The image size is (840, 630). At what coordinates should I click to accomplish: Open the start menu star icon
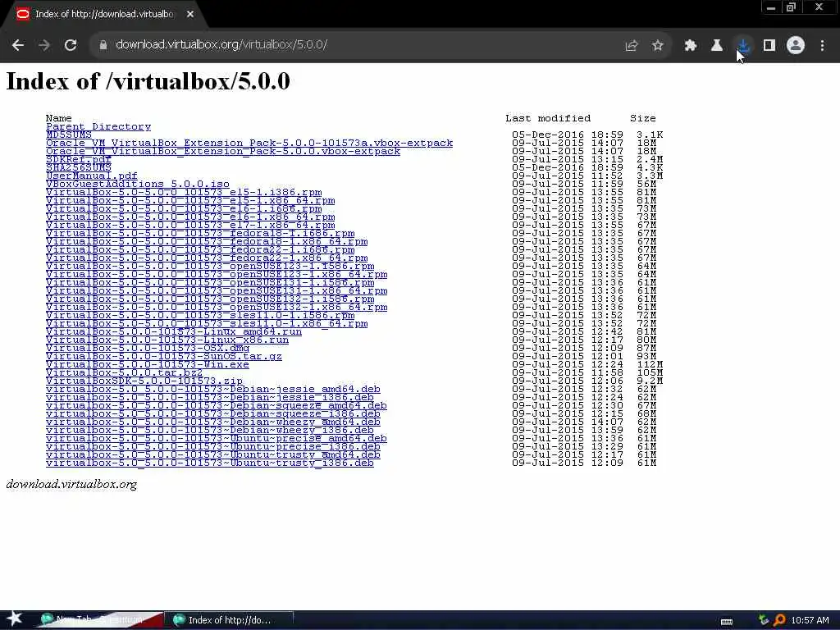(x=15, y=619)
